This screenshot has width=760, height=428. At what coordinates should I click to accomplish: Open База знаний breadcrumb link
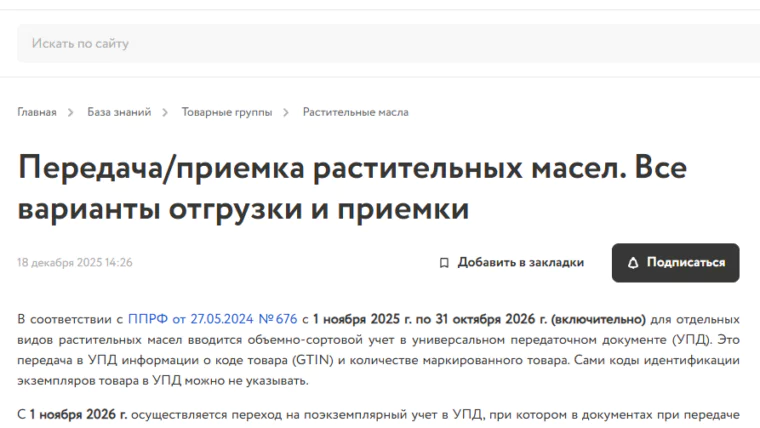tap(119, 112)
